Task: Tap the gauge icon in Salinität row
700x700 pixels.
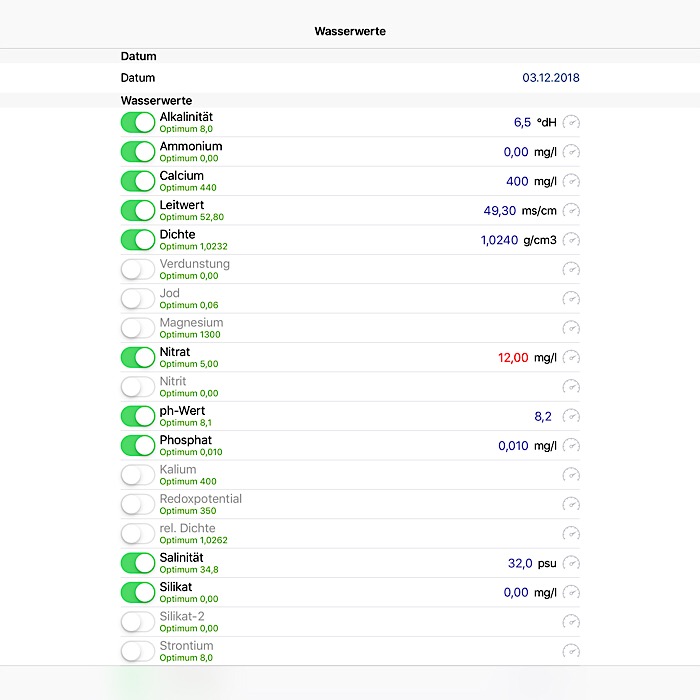Action: 571,564
